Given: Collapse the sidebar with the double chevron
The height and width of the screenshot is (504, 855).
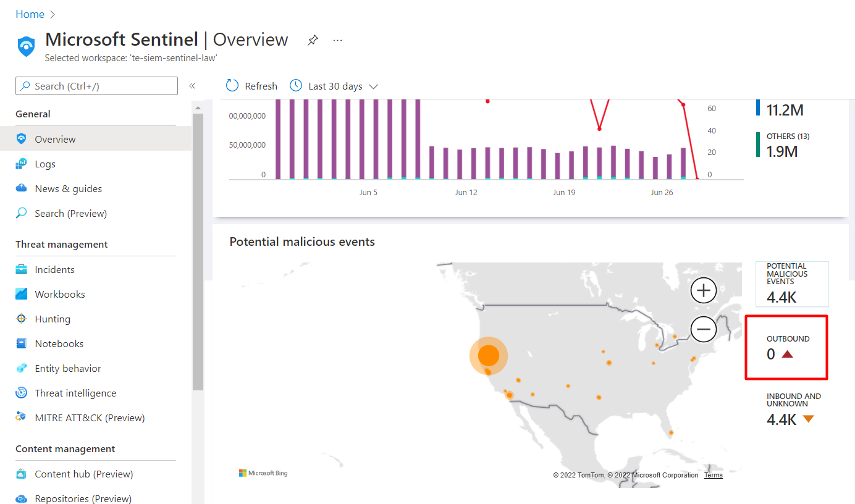Looking at the screenshot, I should click(x=192, y=86).
